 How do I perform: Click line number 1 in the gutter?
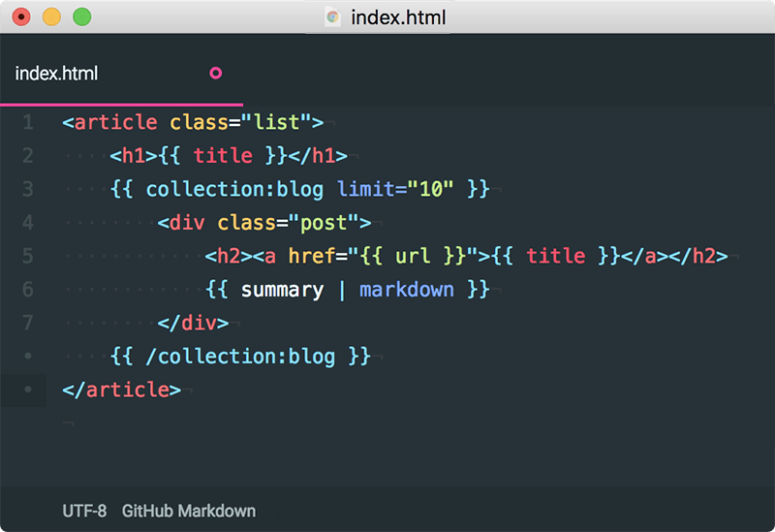coord(28,122)
